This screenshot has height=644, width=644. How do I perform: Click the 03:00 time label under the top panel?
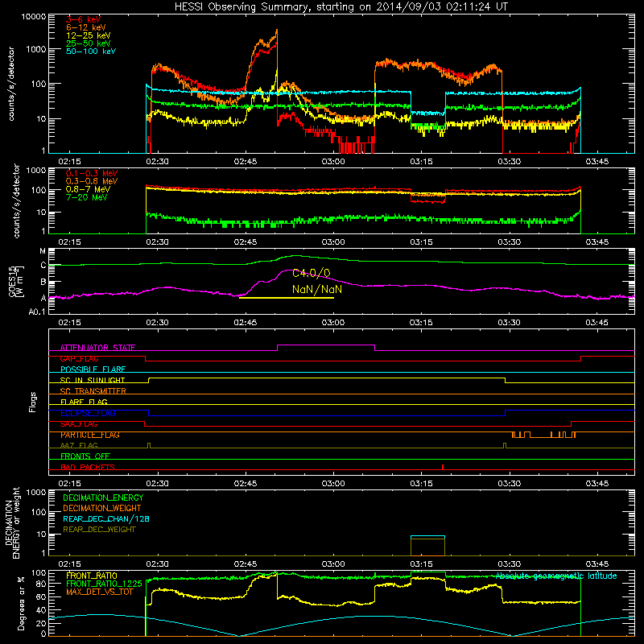(333, 162)
